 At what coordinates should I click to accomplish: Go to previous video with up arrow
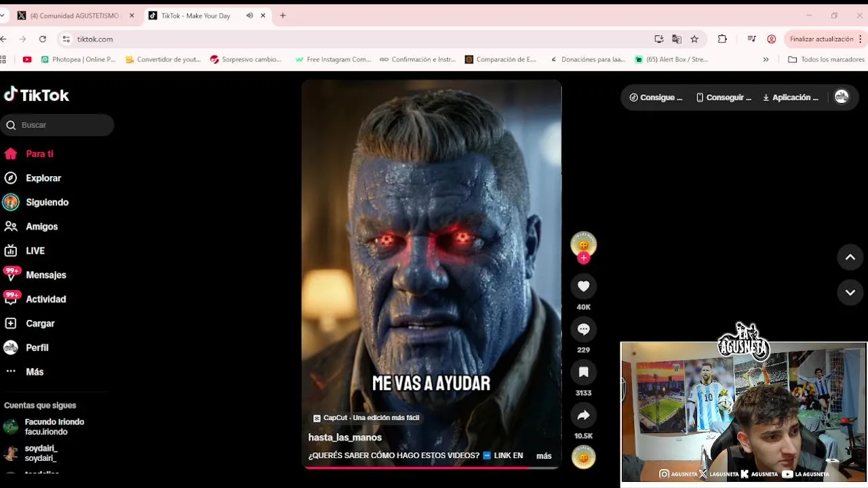[850, 257]
